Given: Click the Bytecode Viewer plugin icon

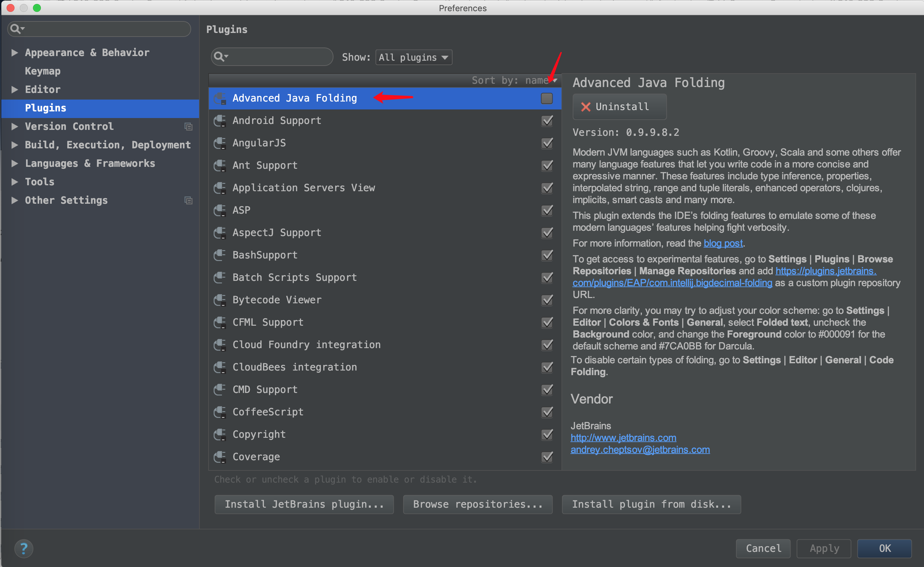Looking at the screenshot, I should 220,300.
